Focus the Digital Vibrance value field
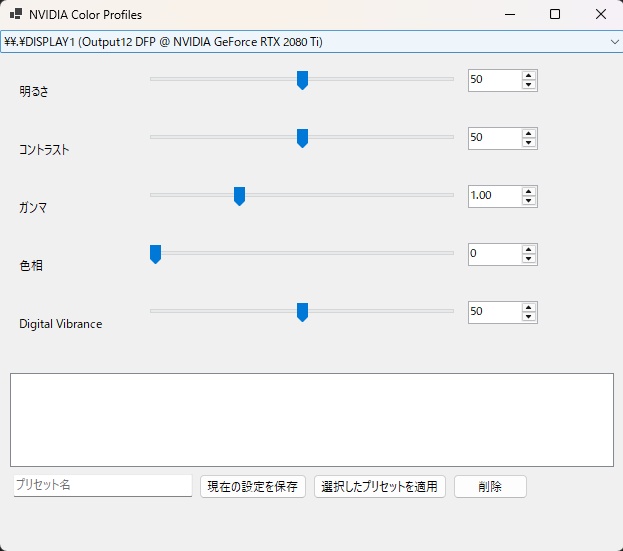623x551 pixels. [495, 312]
